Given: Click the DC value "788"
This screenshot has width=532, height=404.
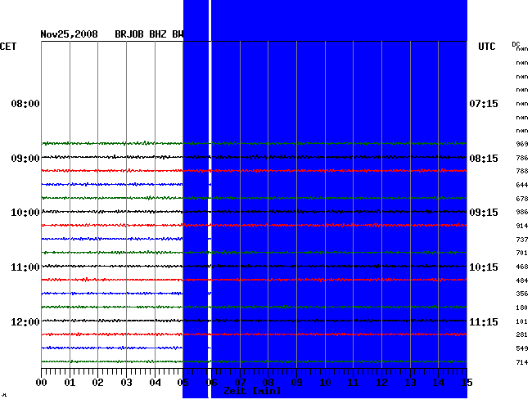Looking at the screenshot, I should point(522,171).
